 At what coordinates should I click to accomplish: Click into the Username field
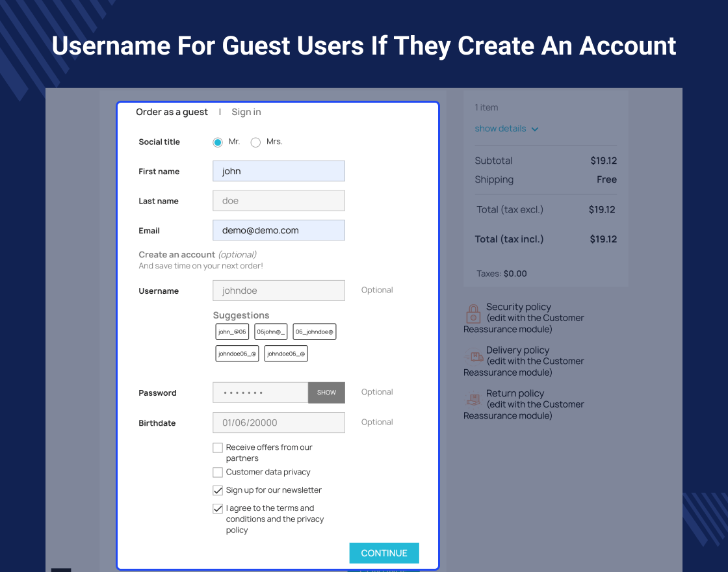click(x=279, y=291)
